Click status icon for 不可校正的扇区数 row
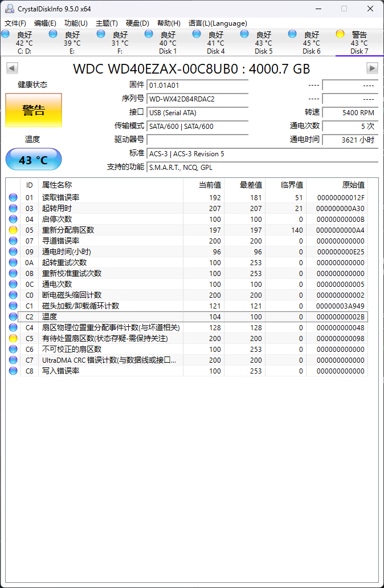 (13, 350)
